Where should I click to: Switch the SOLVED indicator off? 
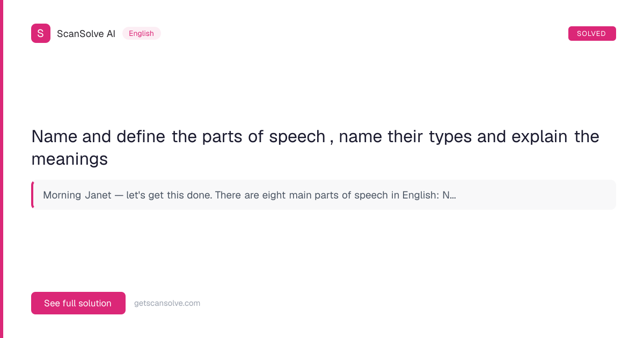tap(592, 33)
